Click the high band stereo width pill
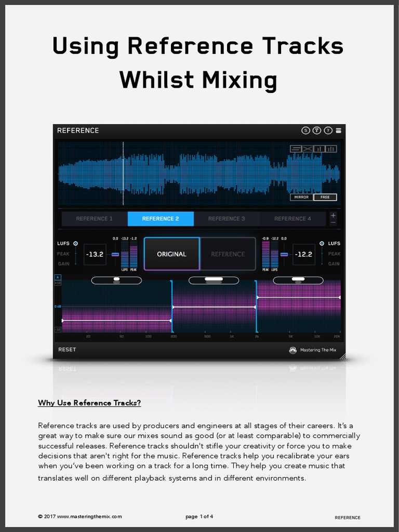 [x=298, y=280]
